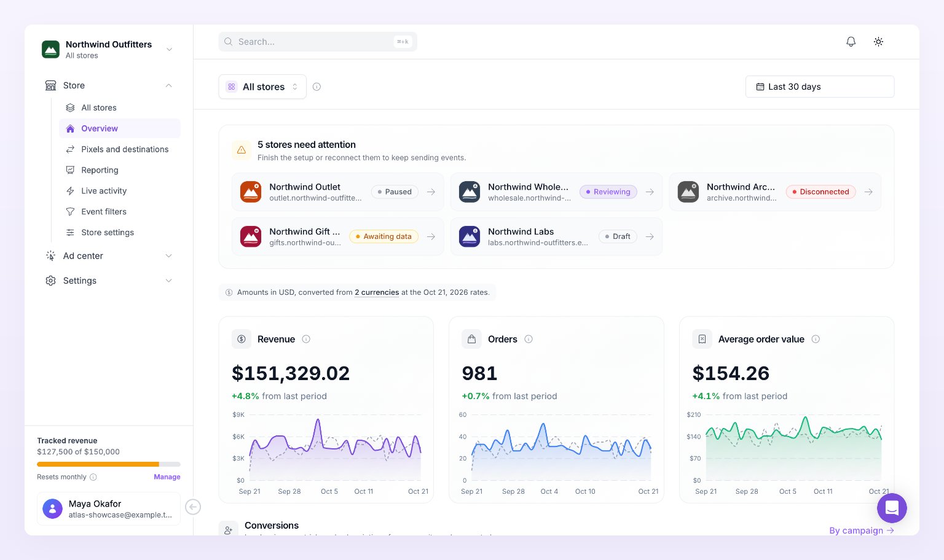Viewport: 944px width, 560px height.
Task: Click the tracked revenue progress bar
Action: pos(109,464)
